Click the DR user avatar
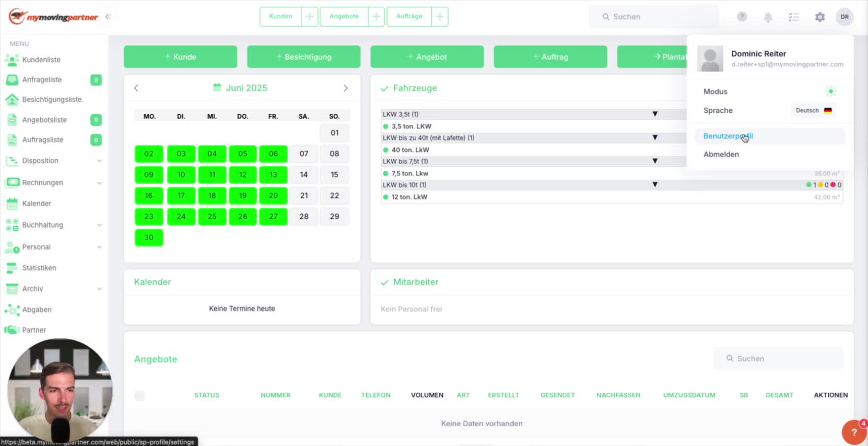This screenshot has width=868, height=446. point(844,17)
